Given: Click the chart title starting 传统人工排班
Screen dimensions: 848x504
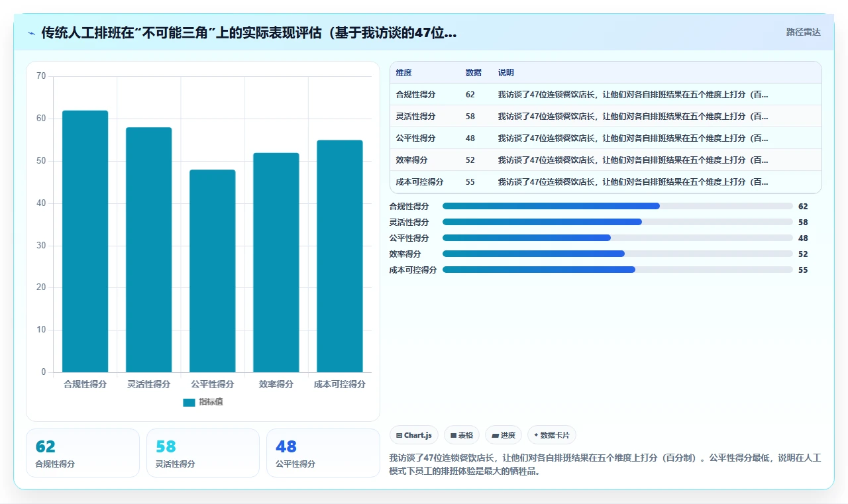Looking at the screenshot, I should (x=249, y=32).
